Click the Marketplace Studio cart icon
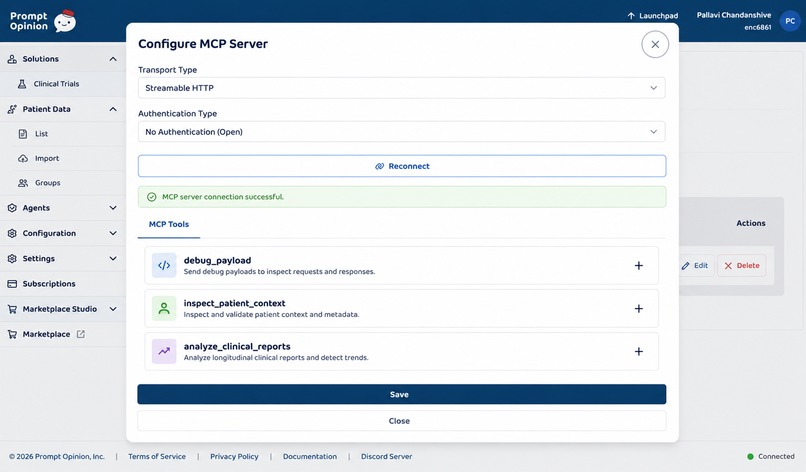Image resolution: width=806 pixels, height=472 pixels. coord(12,309)
